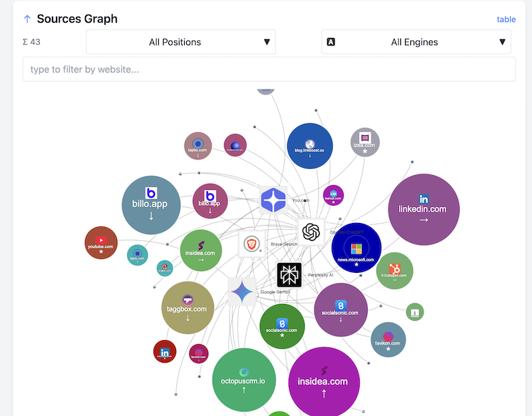The image size is (532, 416).
Task: Select the youtube.com source bubble
Action: [x=101, y=243]
